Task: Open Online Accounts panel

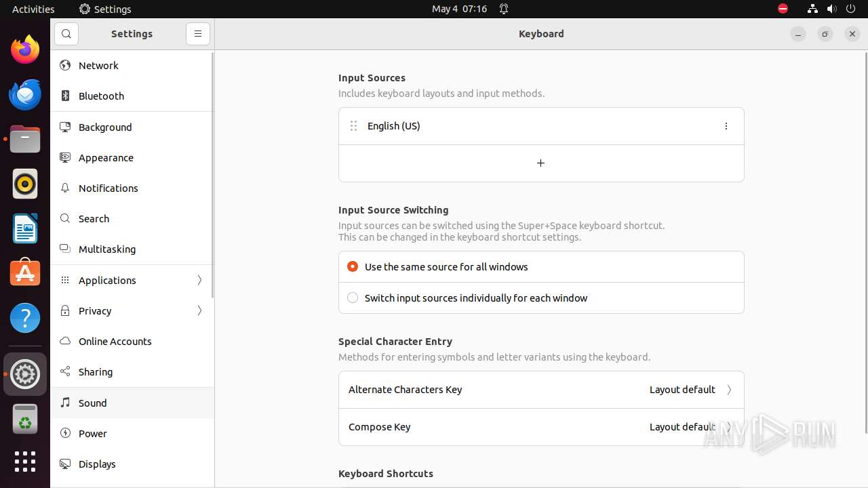Action: tap(132, 341)
